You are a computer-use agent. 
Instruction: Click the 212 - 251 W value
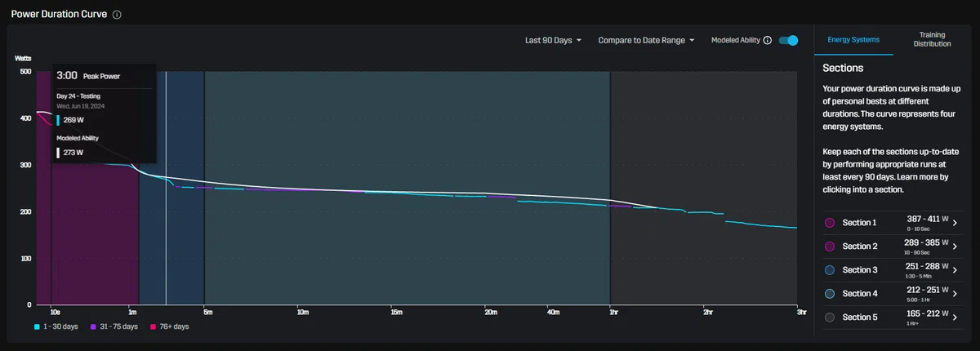coord(927,290)
